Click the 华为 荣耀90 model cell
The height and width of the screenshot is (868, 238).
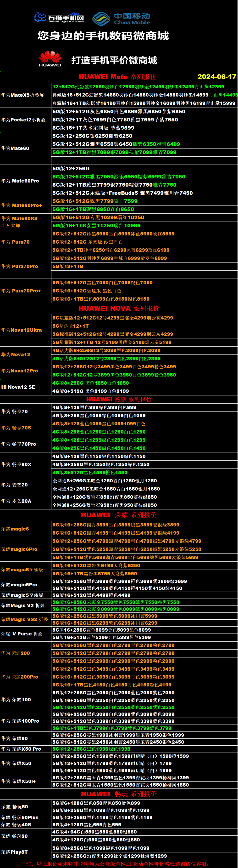click(26, 739)
